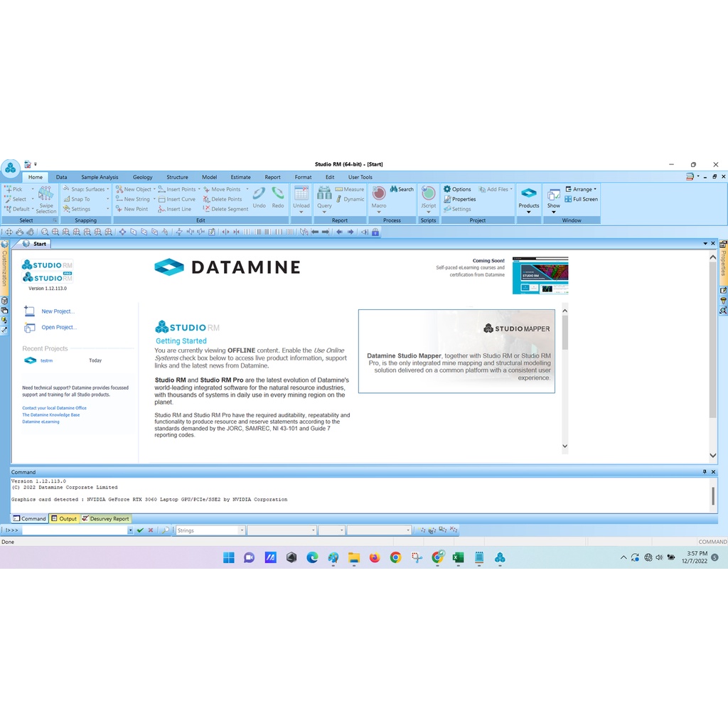728x728 pixels.
Task: Click the Studio RM application logo button
Action: (x=11, y=168)
